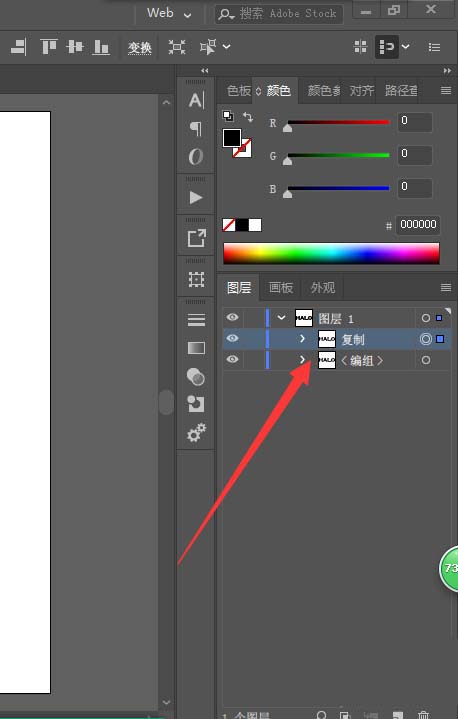The width and height of the screenshot is (458, 719).
Task: Open the OpenType panel icon
Action: [196, 156]
